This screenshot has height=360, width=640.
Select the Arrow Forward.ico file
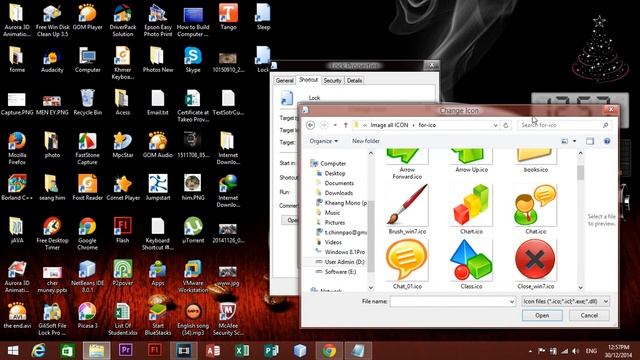click(407, 164)
